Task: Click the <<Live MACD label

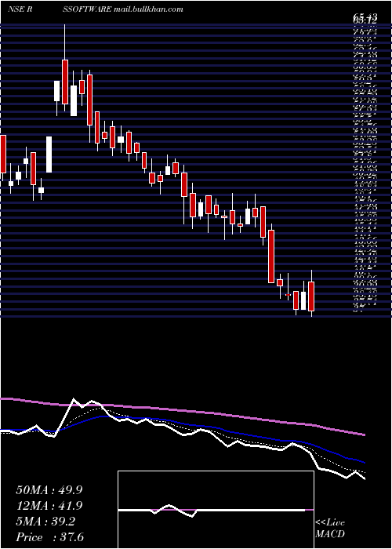Action: pyautogui.click(x=330, y=528)
